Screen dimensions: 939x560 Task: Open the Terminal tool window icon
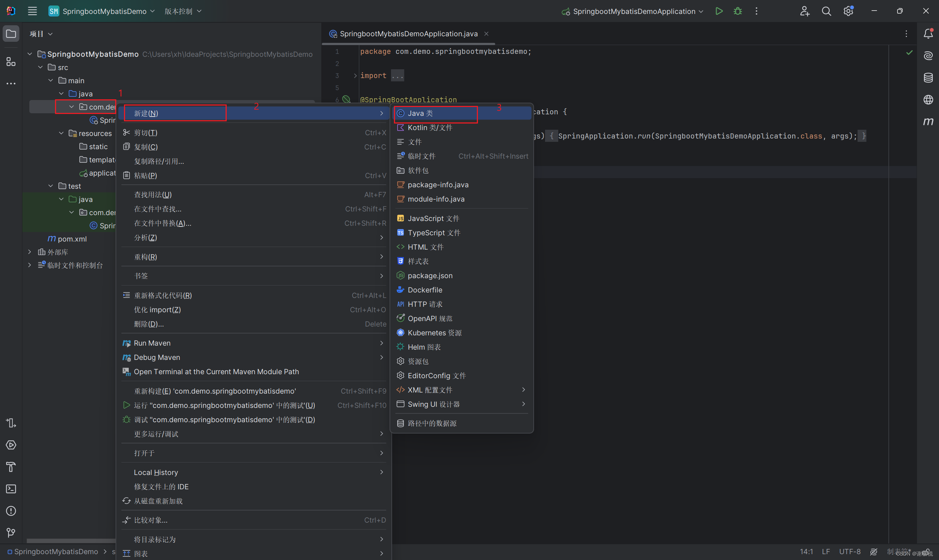11,489
